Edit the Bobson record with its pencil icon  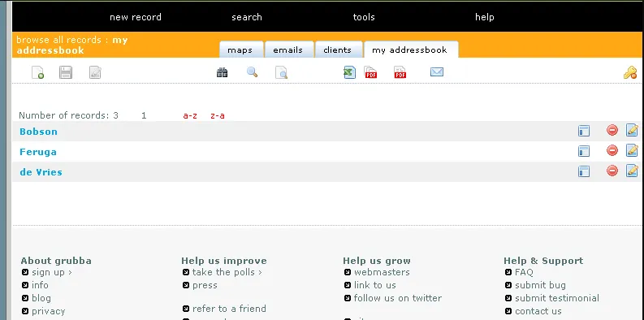(x=632, y=130)
